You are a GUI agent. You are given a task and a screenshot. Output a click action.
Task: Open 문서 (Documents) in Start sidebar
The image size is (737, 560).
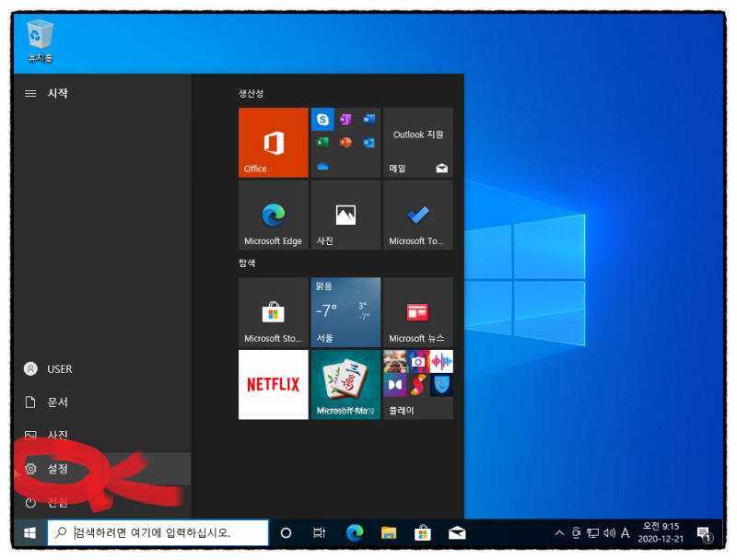click(x=102, y=402)
